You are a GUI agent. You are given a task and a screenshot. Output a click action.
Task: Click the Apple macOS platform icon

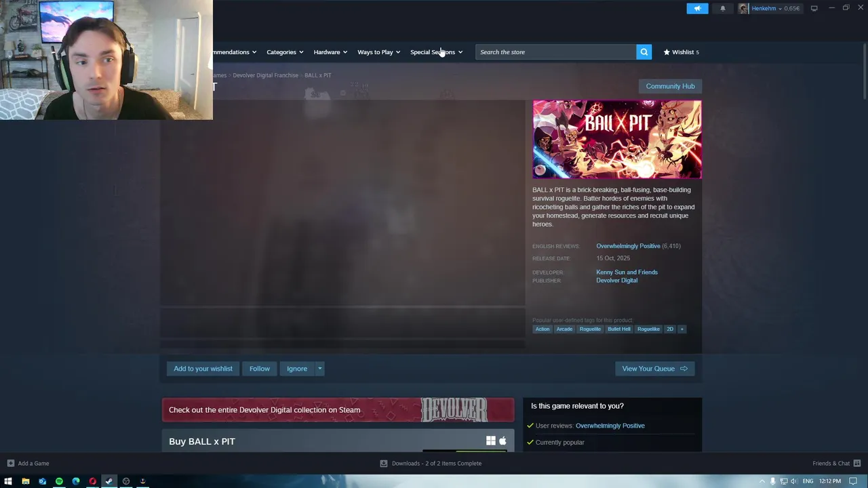point(502,441)
